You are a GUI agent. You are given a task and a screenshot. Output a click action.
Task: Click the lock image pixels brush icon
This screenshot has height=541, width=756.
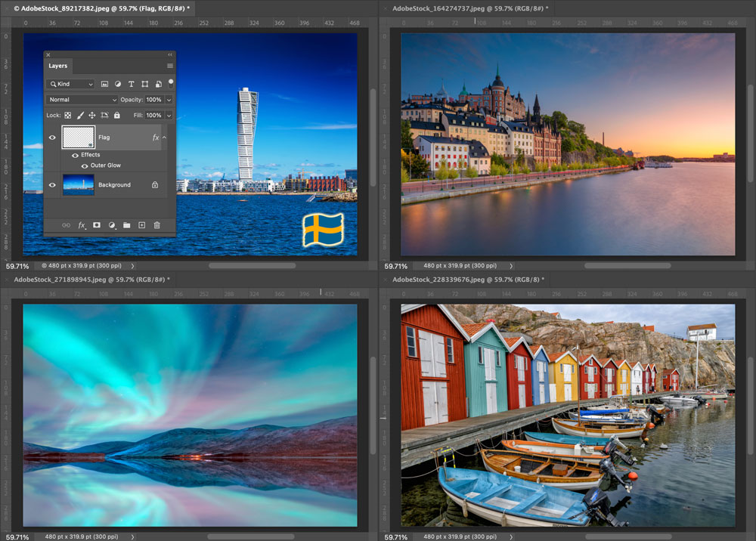click(x=79, y=116)
